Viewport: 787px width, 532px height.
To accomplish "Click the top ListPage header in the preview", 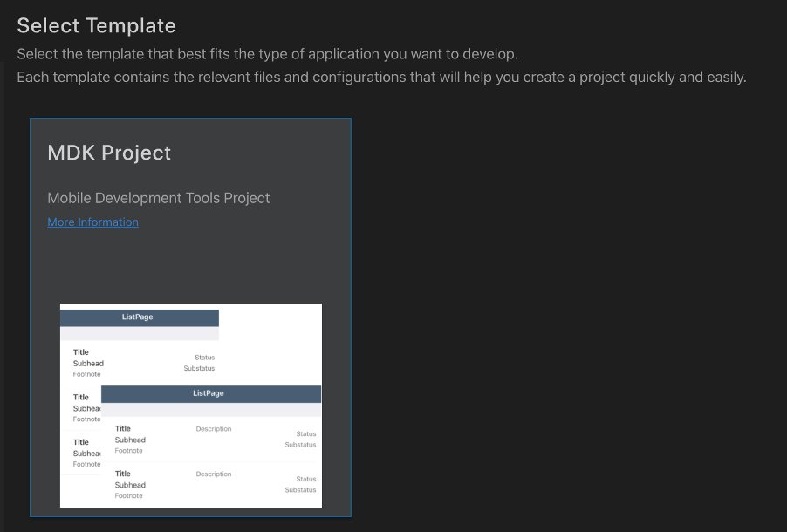I will point(138,317).
